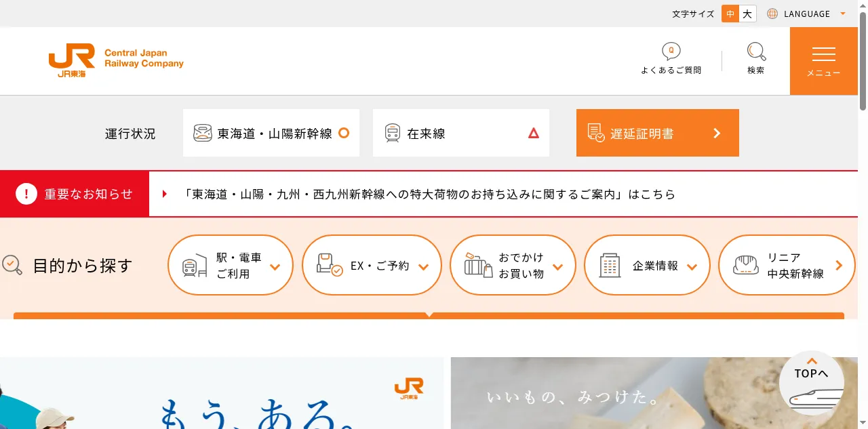
Task: Expand the 企業情報 chevron
Action: (692, 266)
